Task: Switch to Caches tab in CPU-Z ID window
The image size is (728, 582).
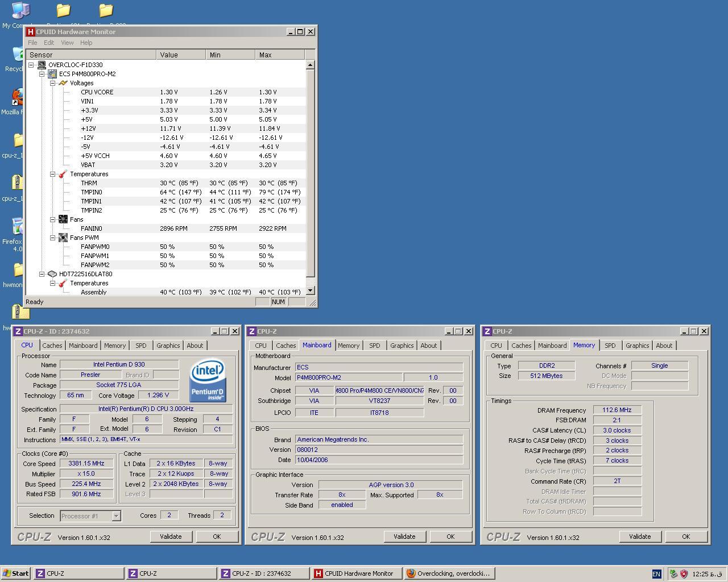Action: click(x=52, y=346)
